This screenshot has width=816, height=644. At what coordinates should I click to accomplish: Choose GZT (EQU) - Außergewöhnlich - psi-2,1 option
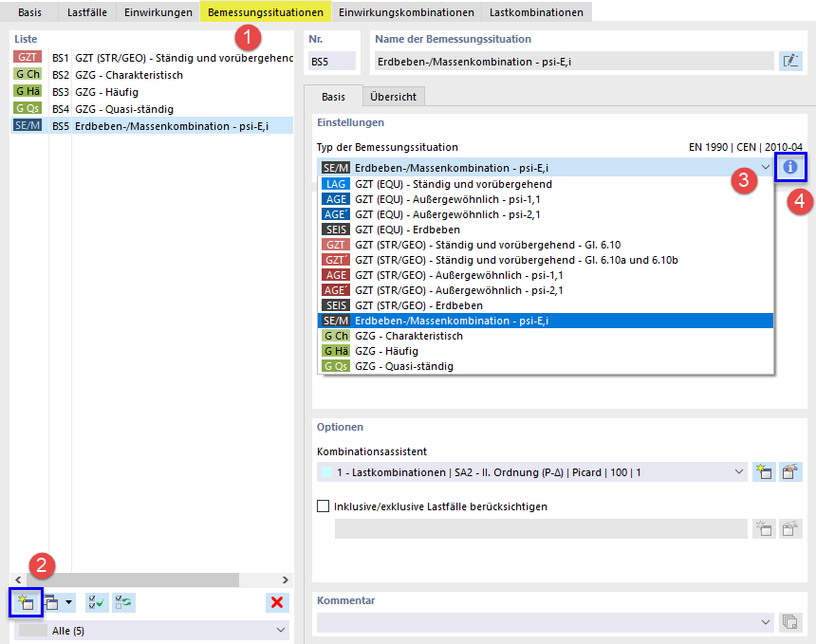point(546,214)
